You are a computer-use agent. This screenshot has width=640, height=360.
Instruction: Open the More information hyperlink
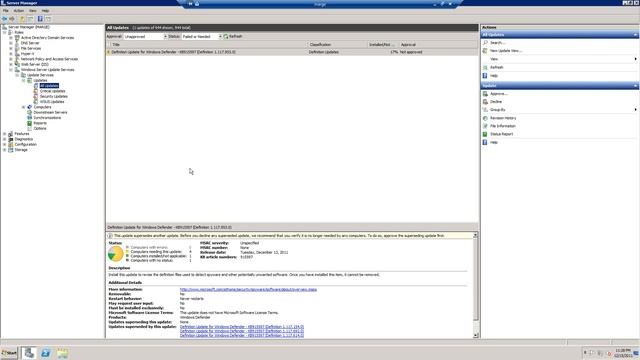pos(248,289)
